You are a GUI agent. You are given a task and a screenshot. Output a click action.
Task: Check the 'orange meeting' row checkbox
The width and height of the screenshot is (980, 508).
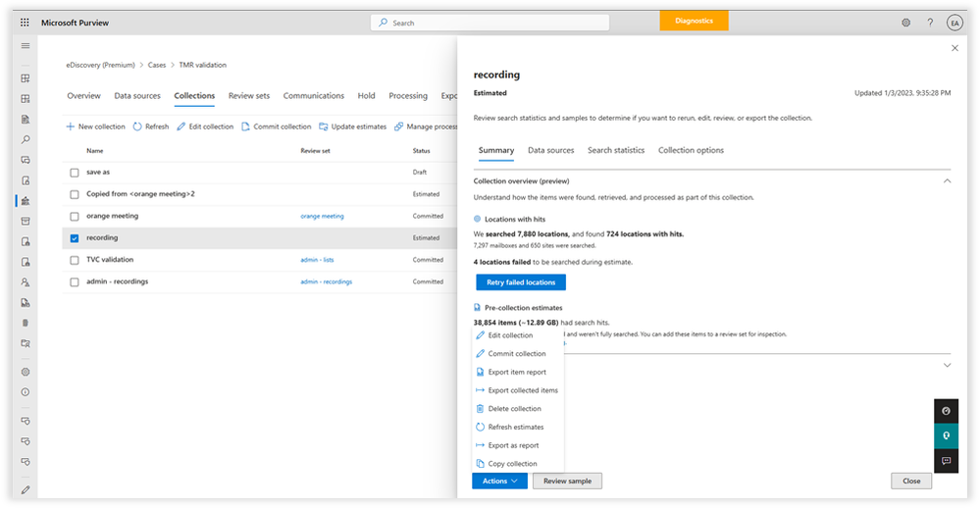pyautogui.click(x=75, y=216)
